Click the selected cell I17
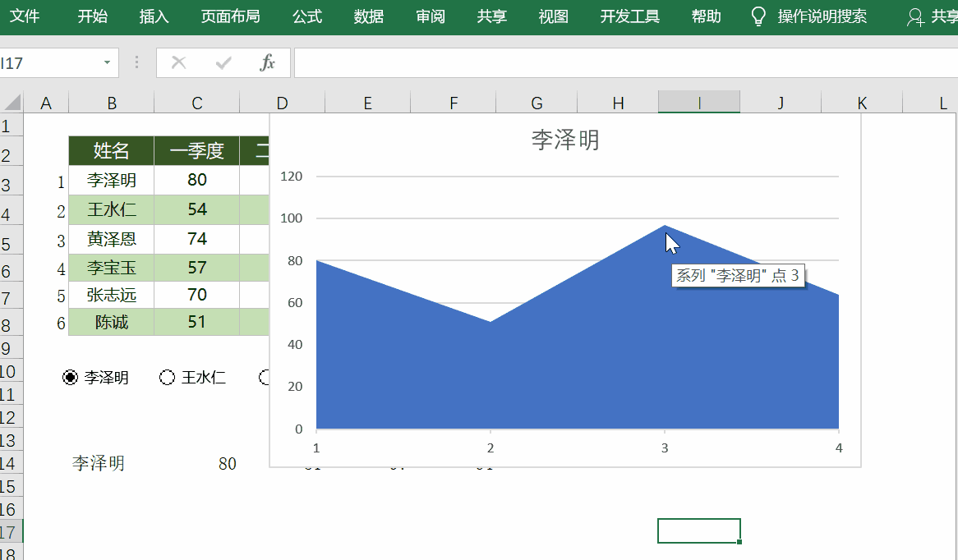The image size is (958, 560). 699,530
